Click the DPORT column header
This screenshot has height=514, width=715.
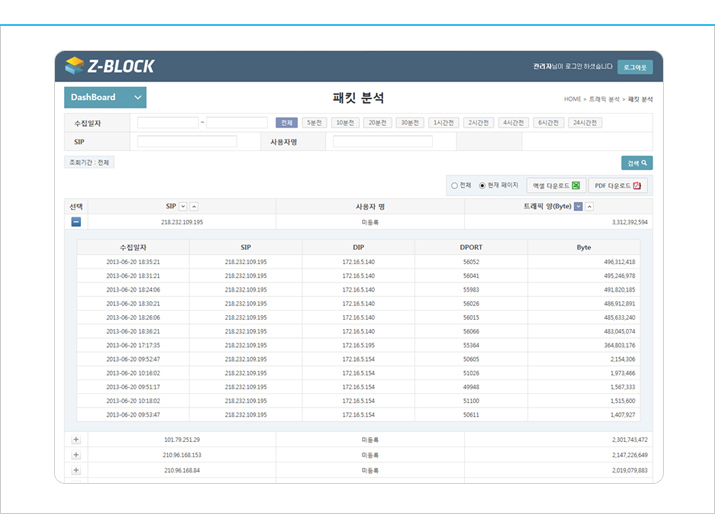471,247
